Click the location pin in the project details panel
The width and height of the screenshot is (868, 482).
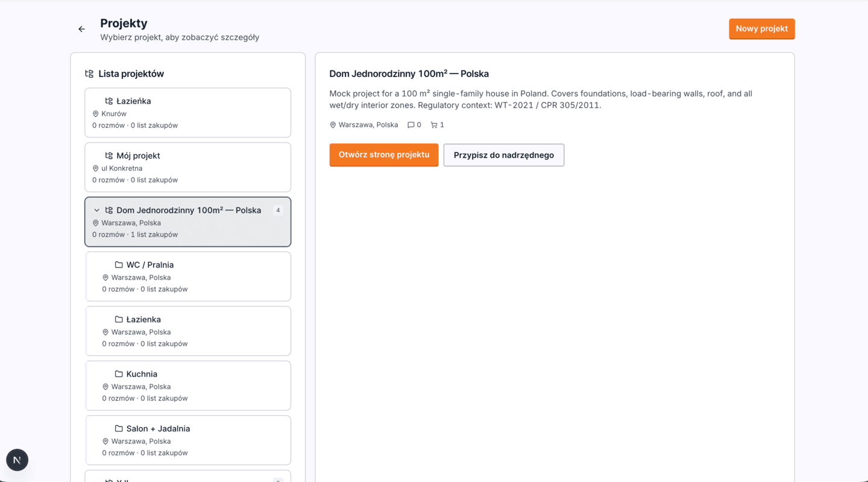coord(333,125)
